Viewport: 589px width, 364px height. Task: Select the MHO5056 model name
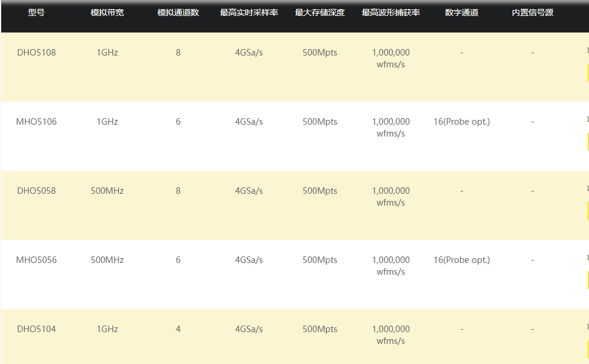37,260
